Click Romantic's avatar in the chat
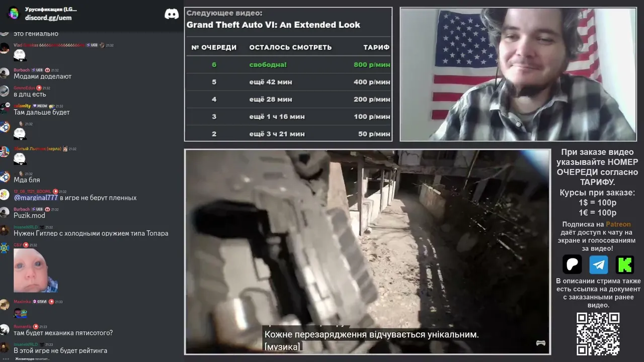644x362 pixels. (5, 330)
